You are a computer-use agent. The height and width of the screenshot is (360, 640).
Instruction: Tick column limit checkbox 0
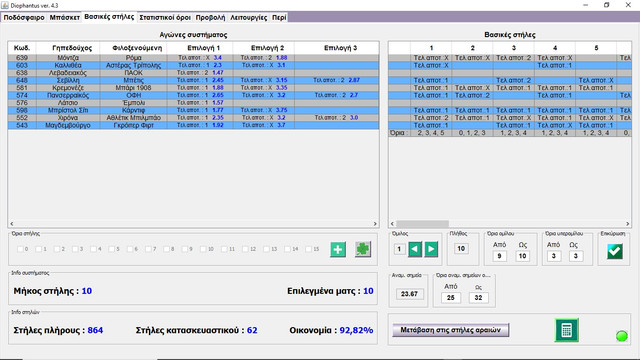(x=20, y=249)
